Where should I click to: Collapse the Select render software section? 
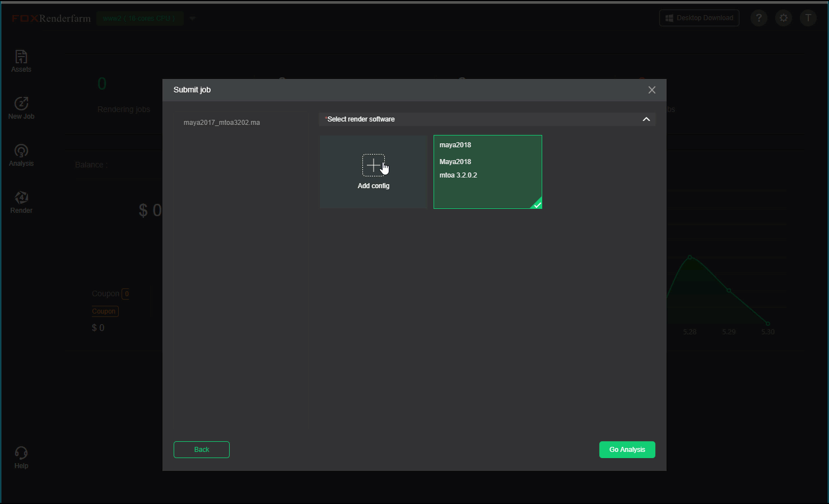click(x=646, y=119)
